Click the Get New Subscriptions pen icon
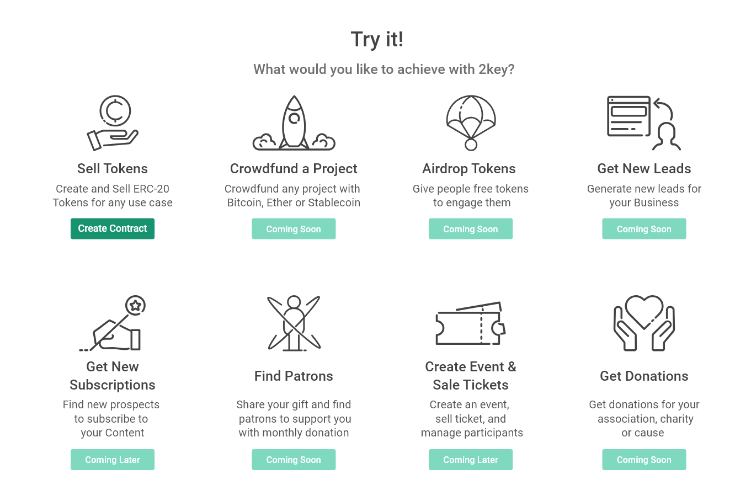Image resolution: width=751 pixels, height=501 pixels. coord(113,323)
